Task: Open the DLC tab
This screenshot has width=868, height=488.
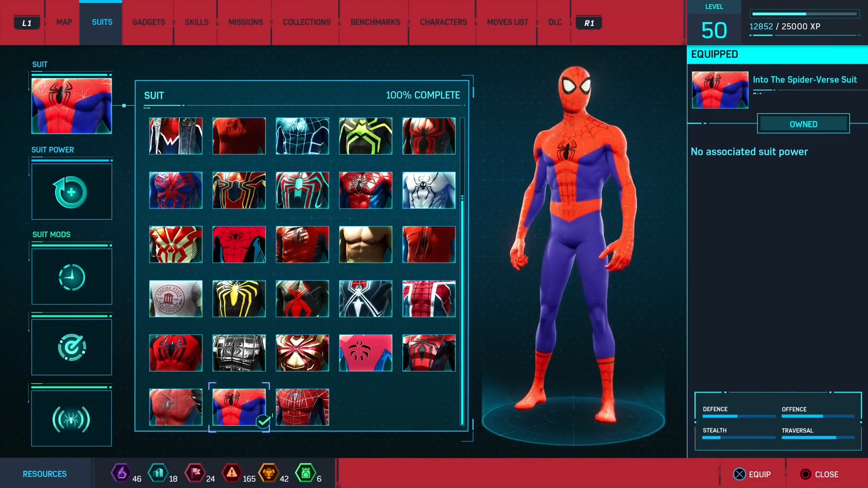Action: pos(555,22)
